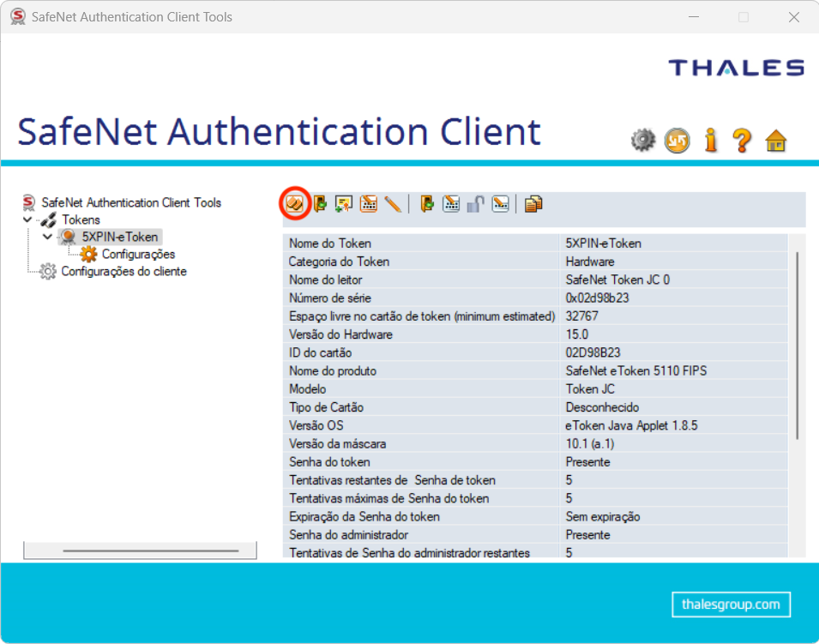
Task: Open Configurações under 5XPIN-eToken
Action: 138,254
